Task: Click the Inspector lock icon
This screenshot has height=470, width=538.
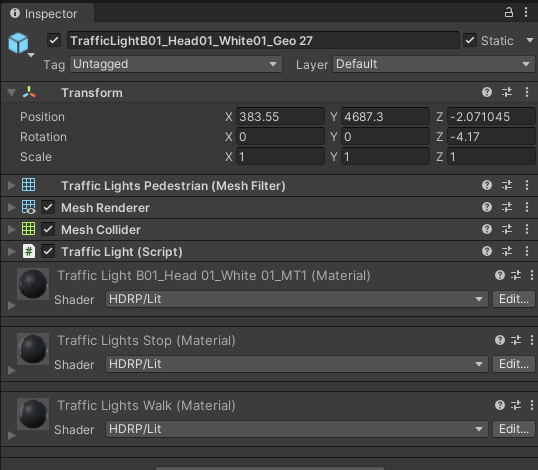Action: point(508,13)
